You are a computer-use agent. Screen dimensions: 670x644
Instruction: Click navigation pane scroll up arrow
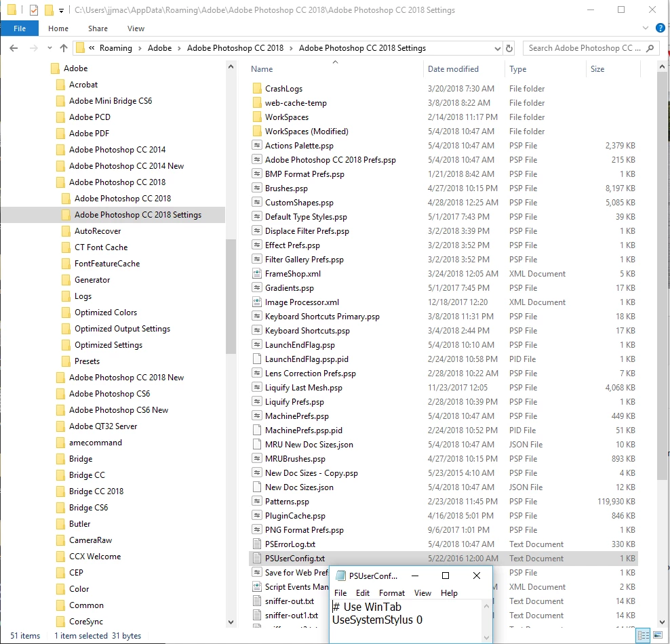point(231,66)
